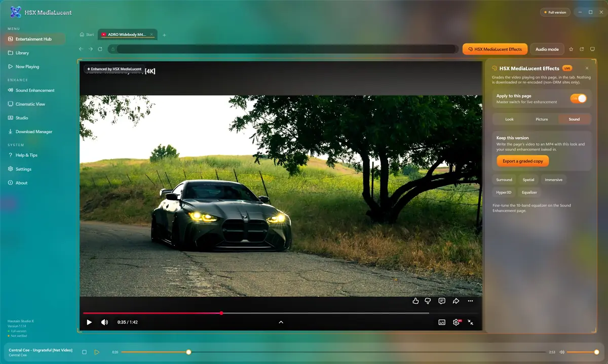The height and width of the screenshot is (364, 608).
Task: Toggle the Apply to this page switch
Action: point(579,98)
